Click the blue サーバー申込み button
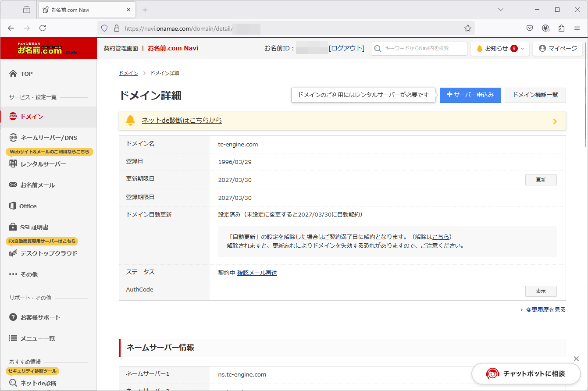 coord(470,95)
